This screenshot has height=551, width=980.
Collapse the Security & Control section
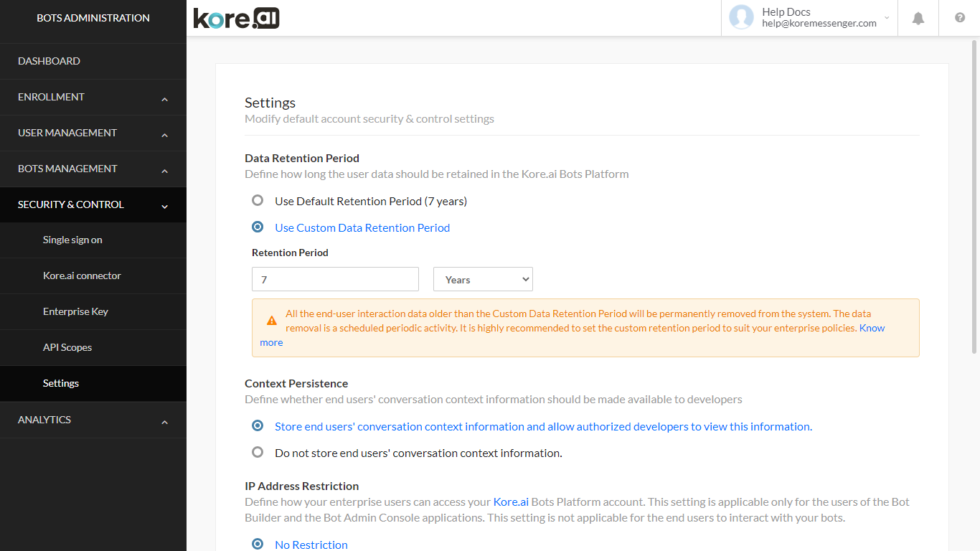click(93, 204)
